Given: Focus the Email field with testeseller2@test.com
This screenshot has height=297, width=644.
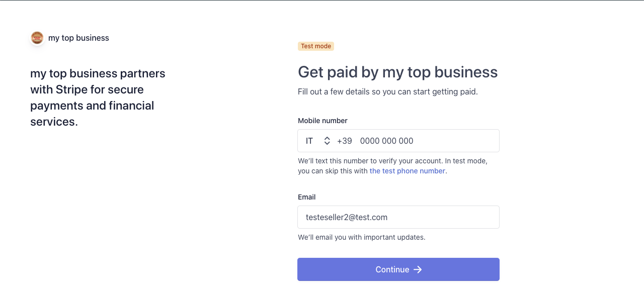Looking at the screenshot, I should coord(398,217).
